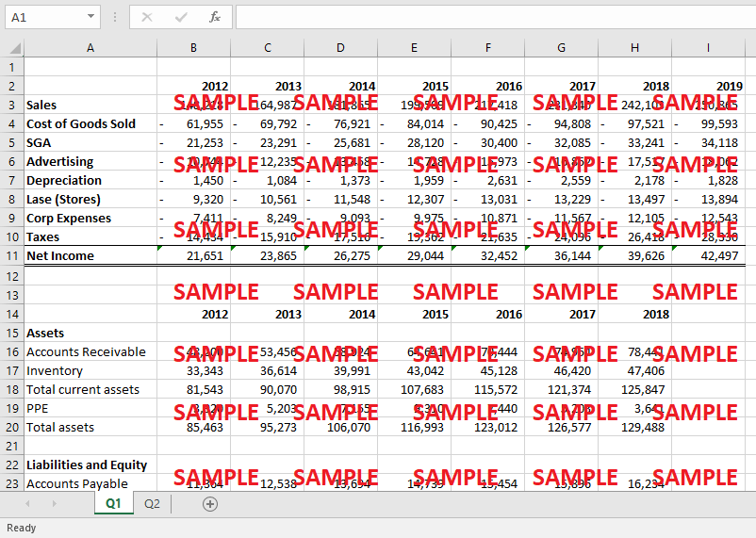This screenshot has width=756, height=538.
Task: Select column H header
Action: point(634,48)
